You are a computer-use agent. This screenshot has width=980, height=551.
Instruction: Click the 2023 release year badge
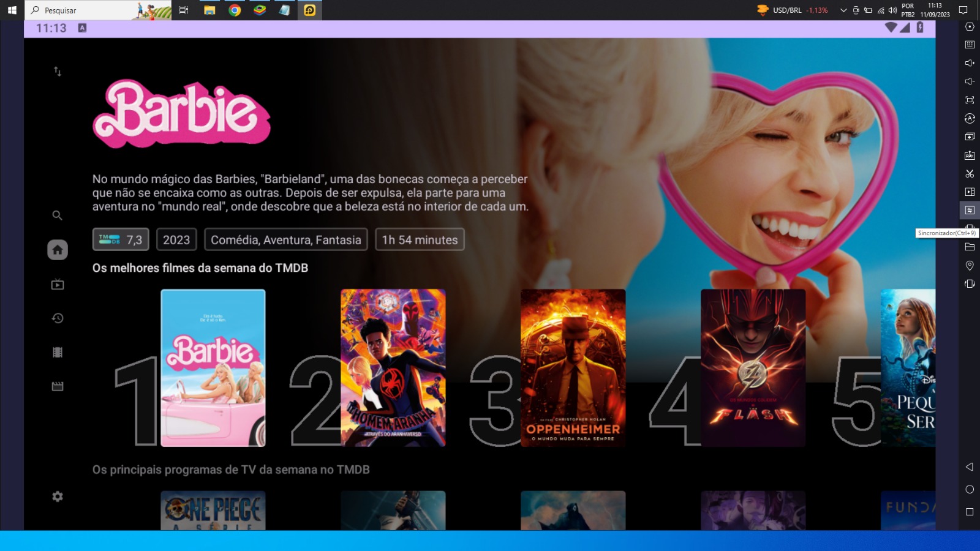click(x=176, y=239)
